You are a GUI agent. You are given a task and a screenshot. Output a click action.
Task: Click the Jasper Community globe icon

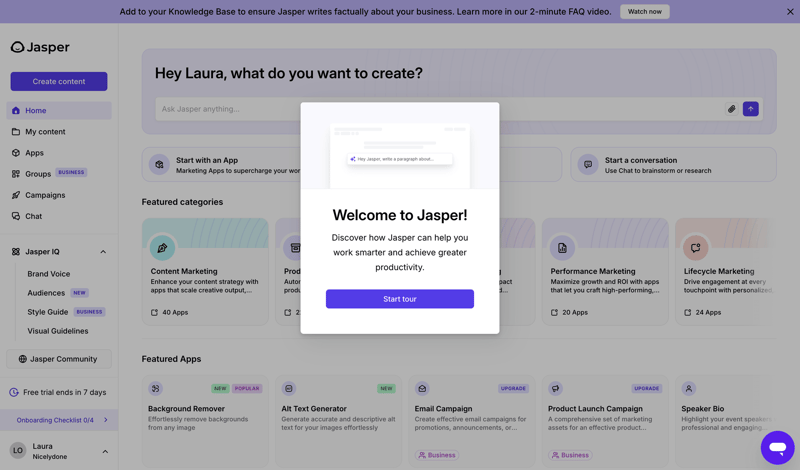tap(22, 359)
